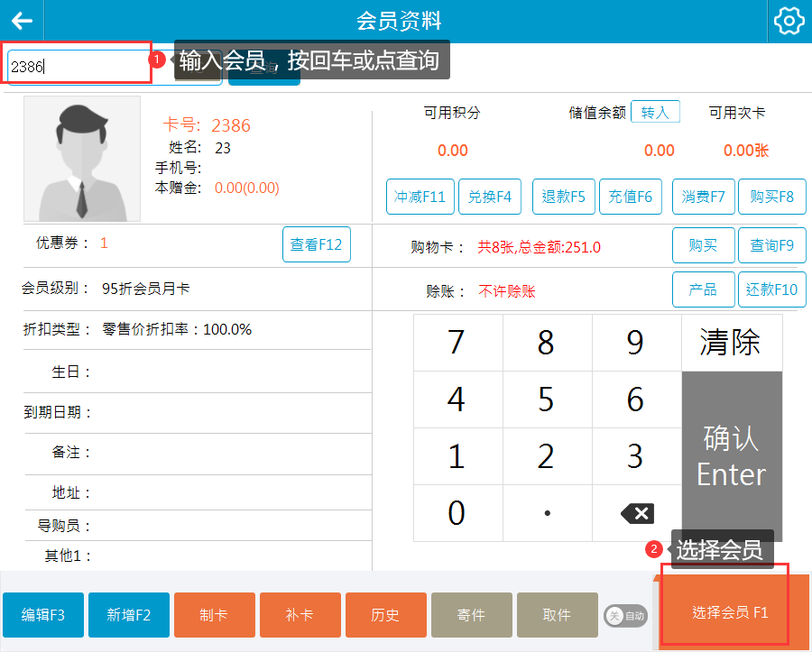Click the back arrow icon
The height and width of the screenshot is (652, 812).
click(22, 21)
